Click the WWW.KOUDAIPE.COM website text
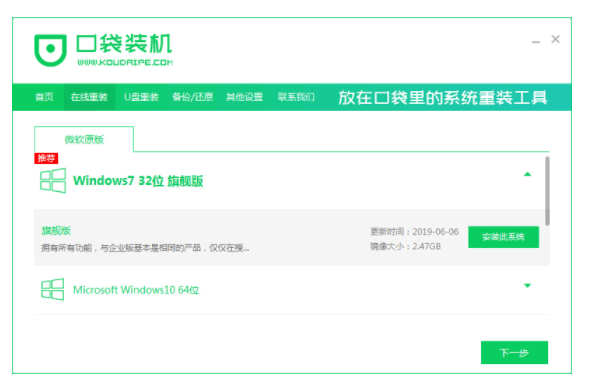Viewport: 591px width, 388px height. (125, 63)
